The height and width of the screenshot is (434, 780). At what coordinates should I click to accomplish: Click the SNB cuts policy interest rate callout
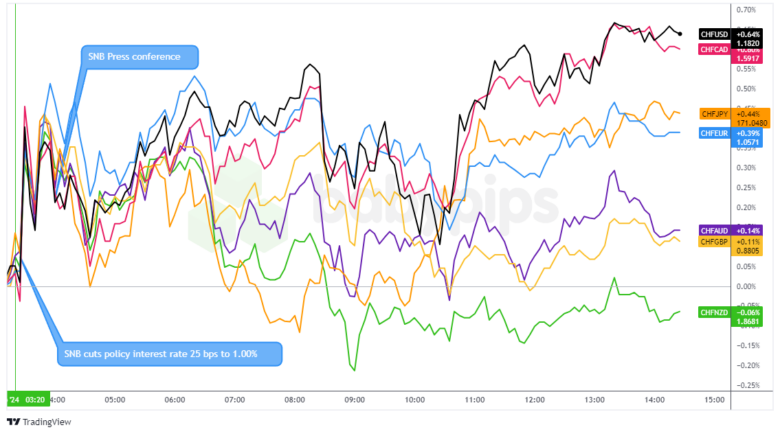(170, 353)
